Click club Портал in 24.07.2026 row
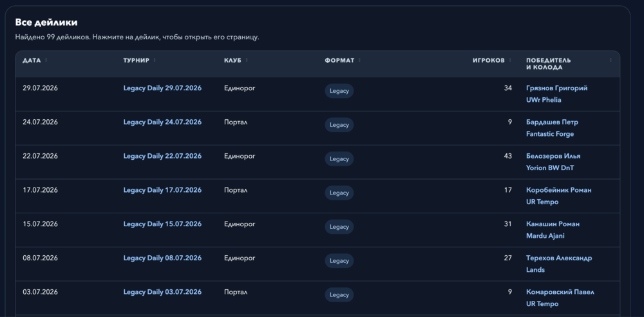Viewport: 644px width, 317px height. coord(236,122)
